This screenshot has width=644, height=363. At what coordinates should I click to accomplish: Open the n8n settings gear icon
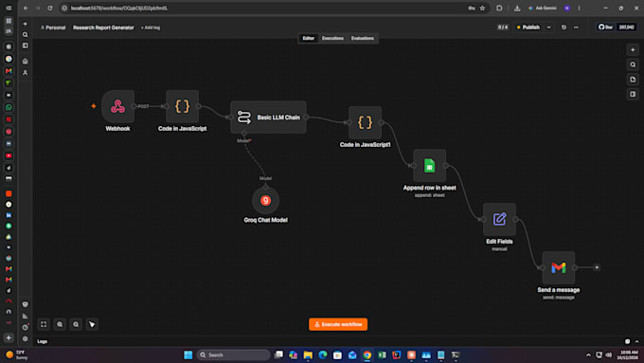click(25, 338)
